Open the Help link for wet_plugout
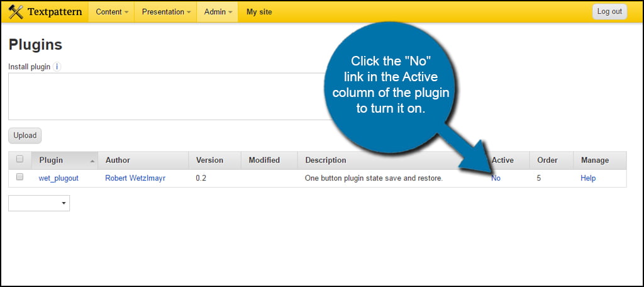The width and height of the screenshot is (644, 287). pos(588,178)
